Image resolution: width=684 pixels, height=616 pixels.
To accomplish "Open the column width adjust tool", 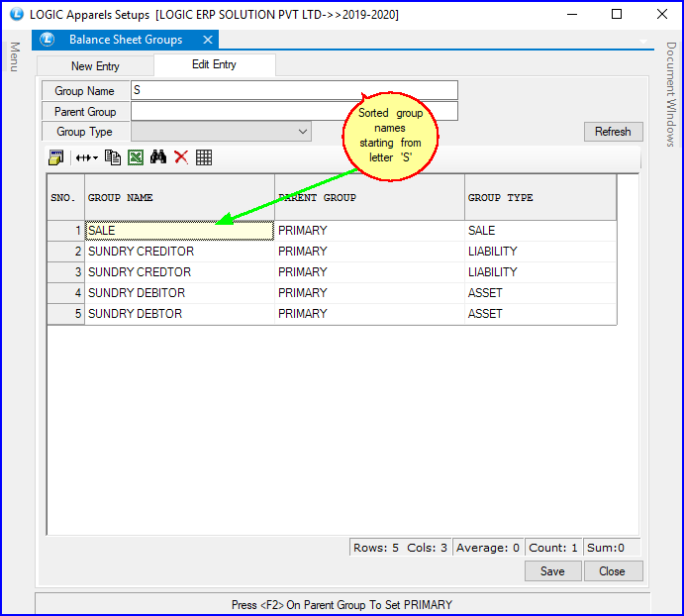I will 83,157.
